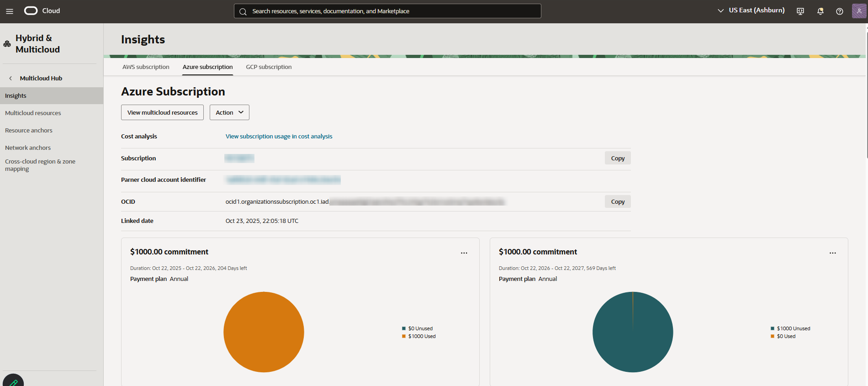This screenshot has height=386, width=868.
Task: Click the orange used pie chart
Action: 264,332
